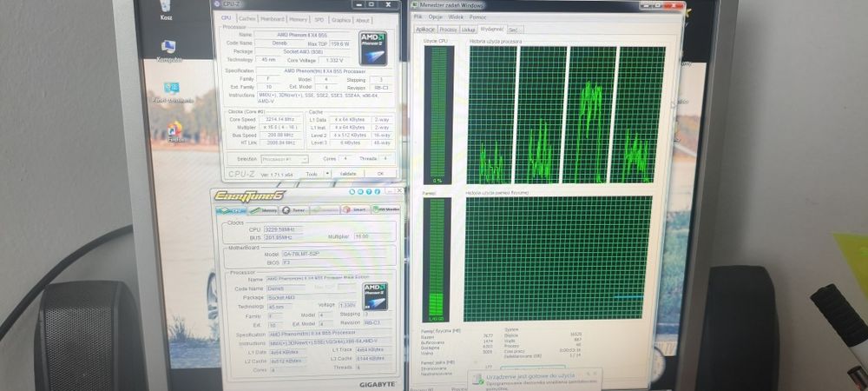
Task: Click the CPU clock field in EasyTune6
Action: tap(283, 229)
